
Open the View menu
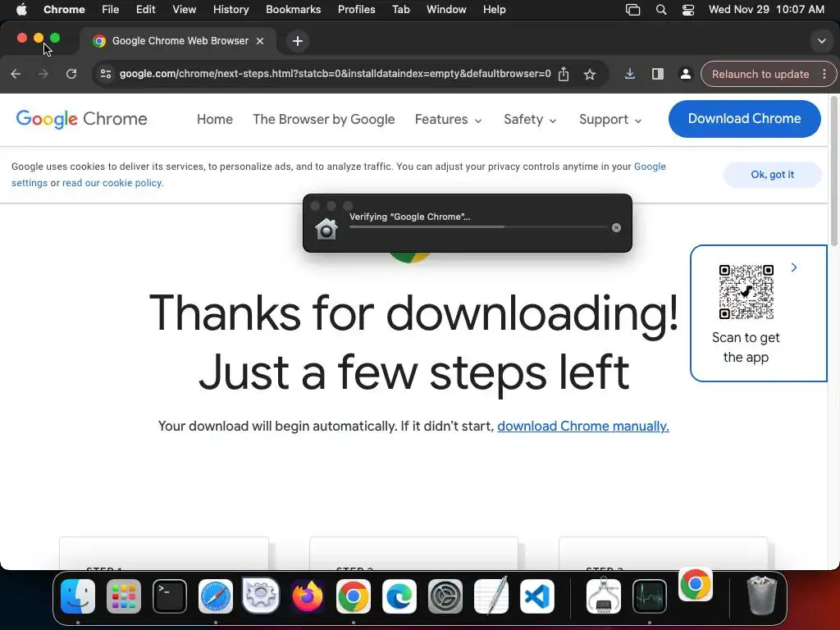point(185,10)
